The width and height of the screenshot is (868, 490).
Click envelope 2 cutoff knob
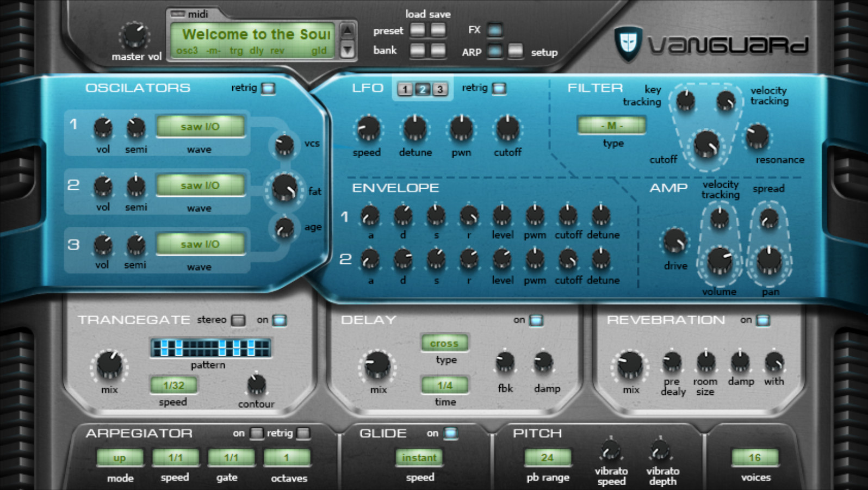[568, 260]
